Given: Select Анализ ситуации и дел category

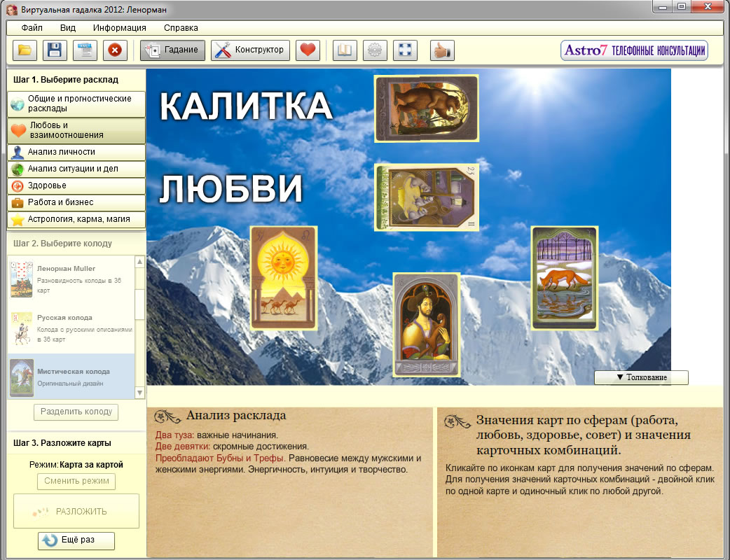Looking at the screenshot, I should [x=77, y=169].
